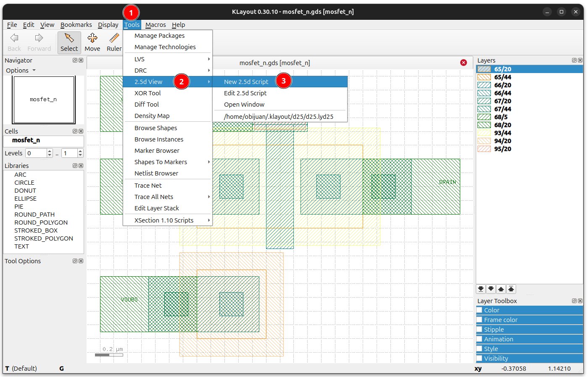Choose Open Window in 2.5d submenu
Image resolution: width=588 pixels, height=377 pixels.
tap(280, 105)
